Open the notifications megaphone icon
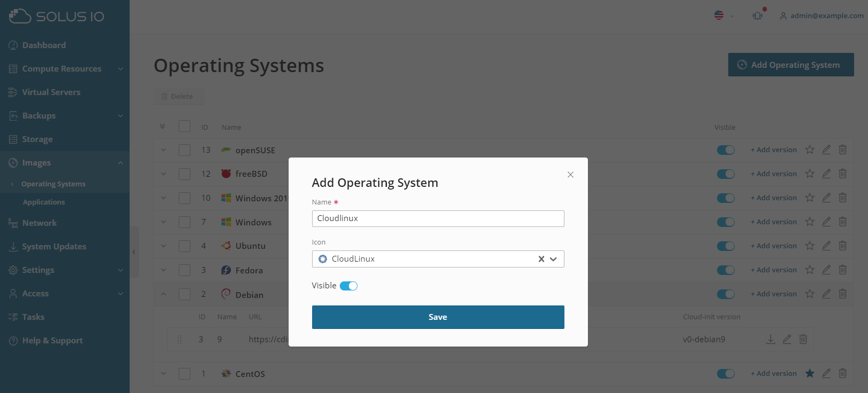This screenshot has height=393, width=868. click(x=758, y=15)
